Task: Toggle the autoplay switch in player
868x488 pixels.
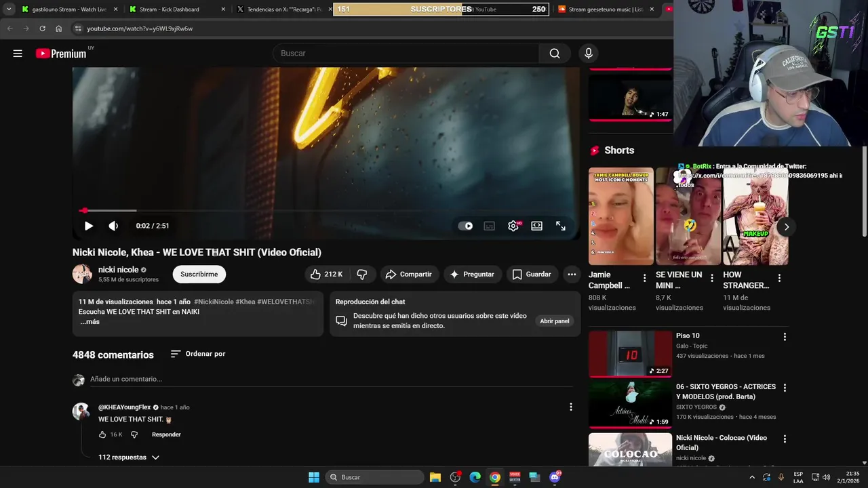Action: (x=466, y=226)
